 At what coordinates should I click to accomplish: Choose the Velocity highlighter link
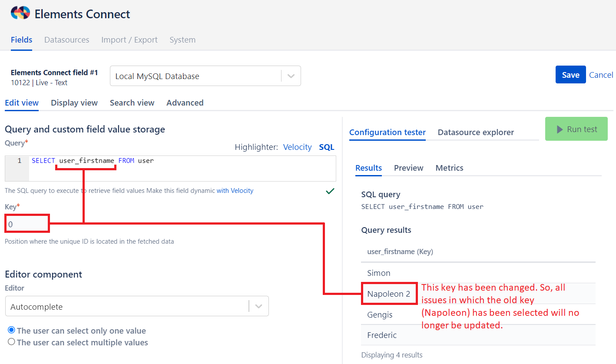coord(297,147)
